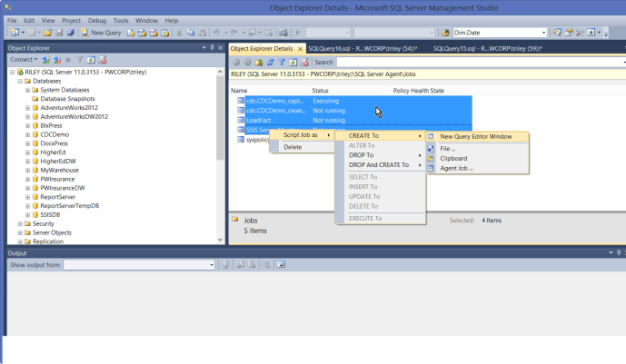The width and height of the screenshot is (626, 364).
Task: Click the refresh icon in Object Explorer toolbar
Action: point(92,59)
